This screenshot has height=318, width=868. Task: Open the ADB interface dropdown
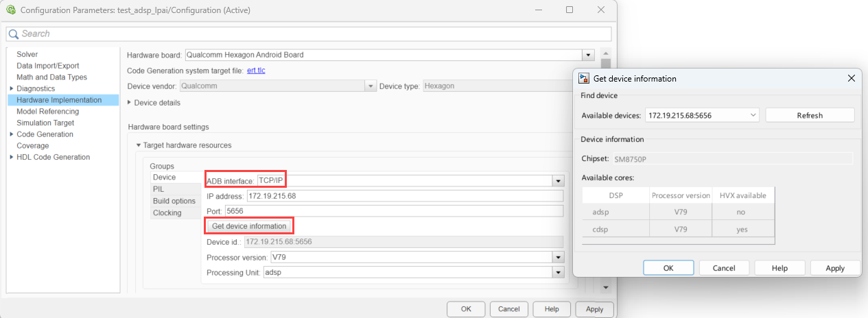click(x=559, y=181)
